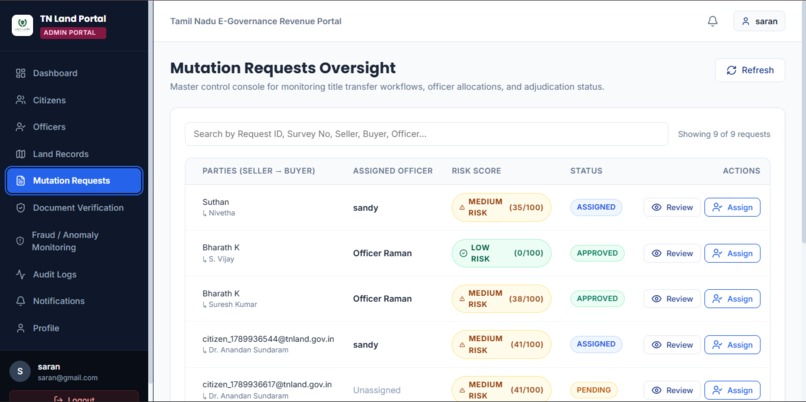Review the Bharath K to S. Vijay request
806x402 pixels.
point(672,253)
